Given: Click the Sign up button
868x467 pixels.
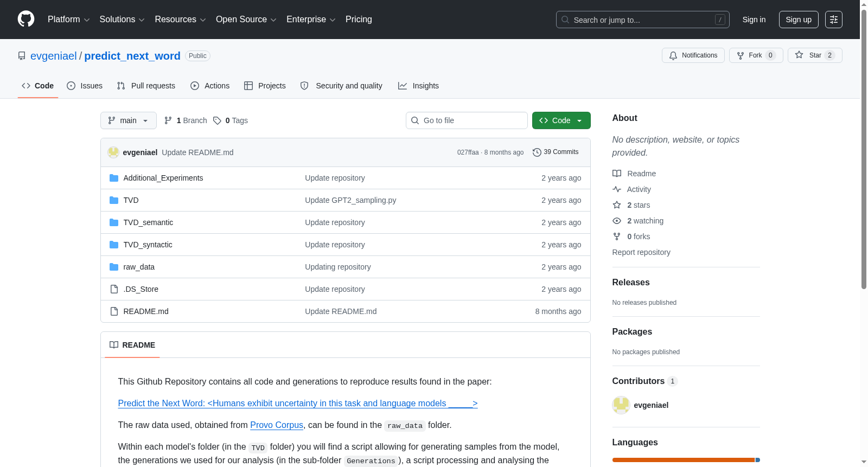Looking at the screenshot, I should pyautogui.click(x=799, y=20).
